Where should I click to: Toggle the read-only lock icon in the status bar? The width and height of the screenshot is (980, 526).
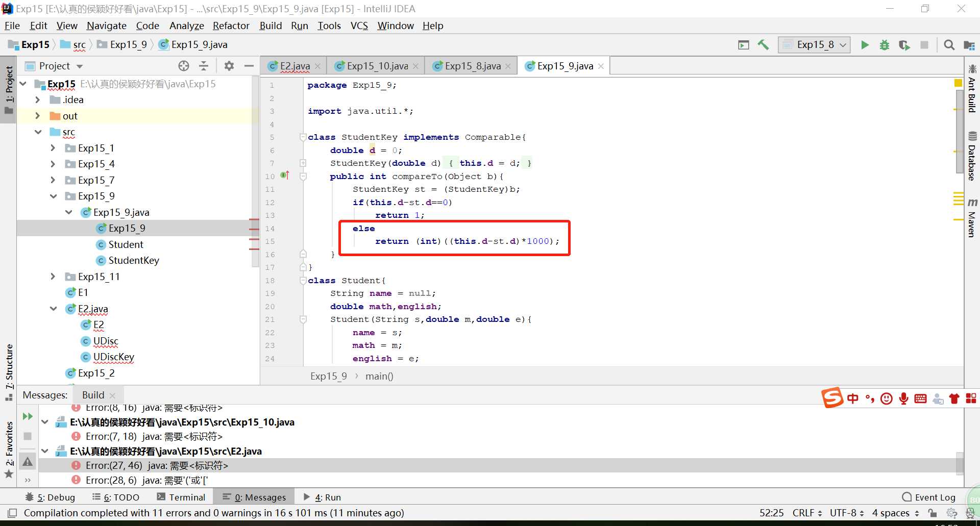[x=933, y=513]
